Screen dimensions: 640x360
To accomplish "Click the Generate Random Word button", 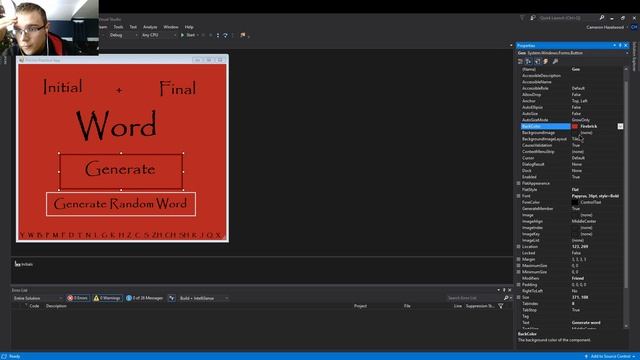I will 121,204.
